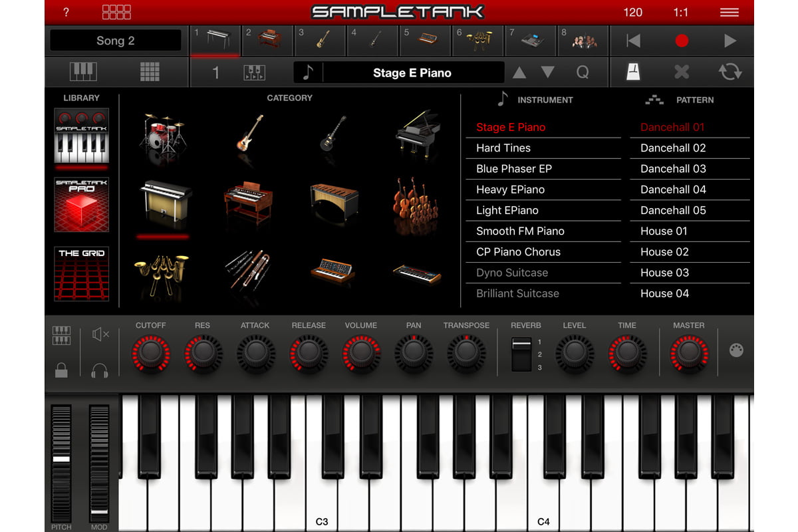Image resolution: width=798 pixels, height=532 pixels.
Task: Select part 7 drum machine slot
Action: [531, 41]
